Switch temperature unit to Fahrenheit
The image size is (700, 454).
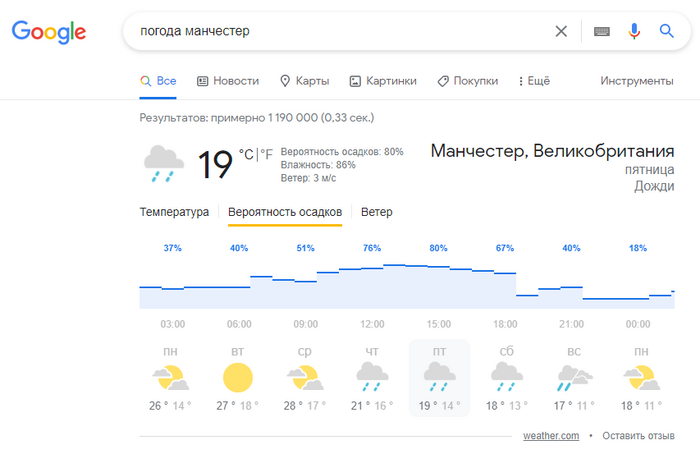(267, 154)
